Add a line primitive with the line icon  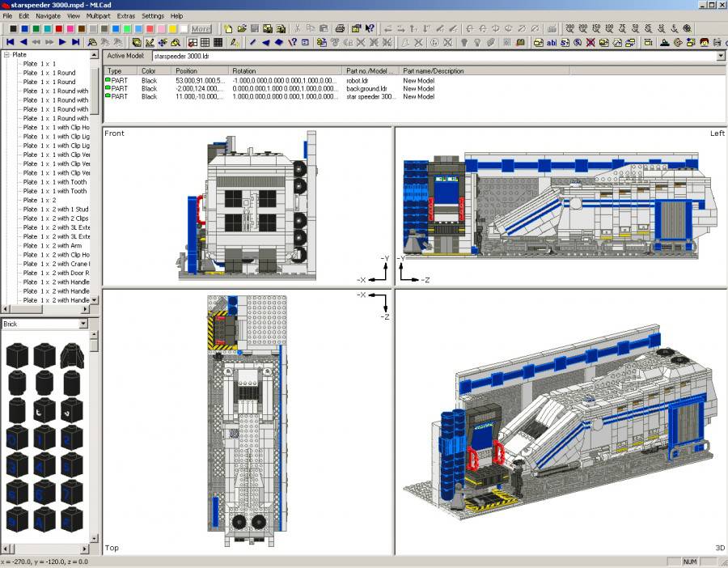point(253,42)
